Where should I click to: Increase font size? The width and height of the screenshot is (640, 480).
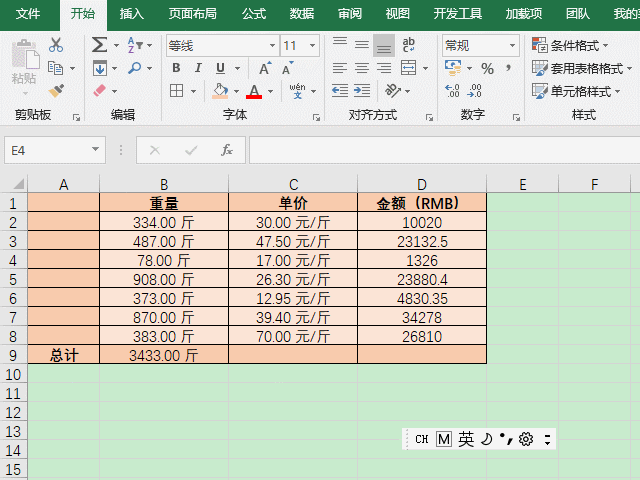click(x=265, y=68)
